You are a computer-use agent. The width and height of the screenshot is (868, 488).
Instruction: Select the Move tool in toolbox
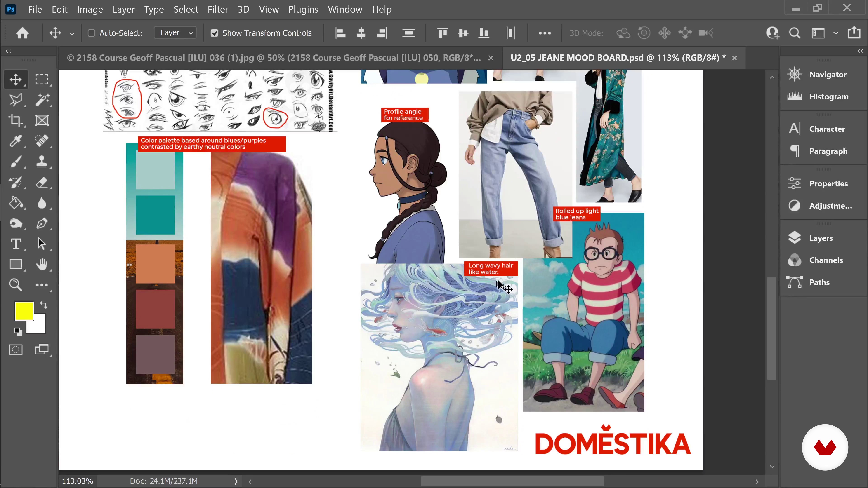tap(16, 80)
